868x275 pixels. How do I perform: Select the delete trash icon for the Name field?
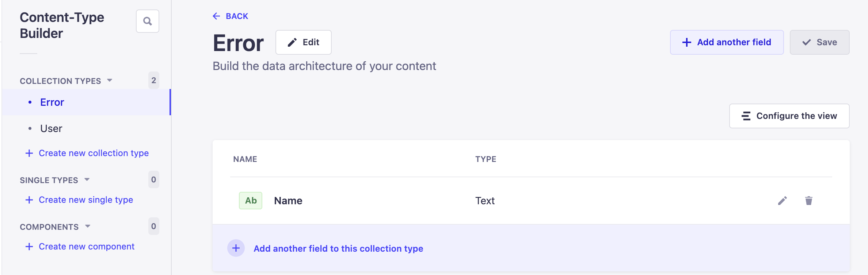[808, 201]
